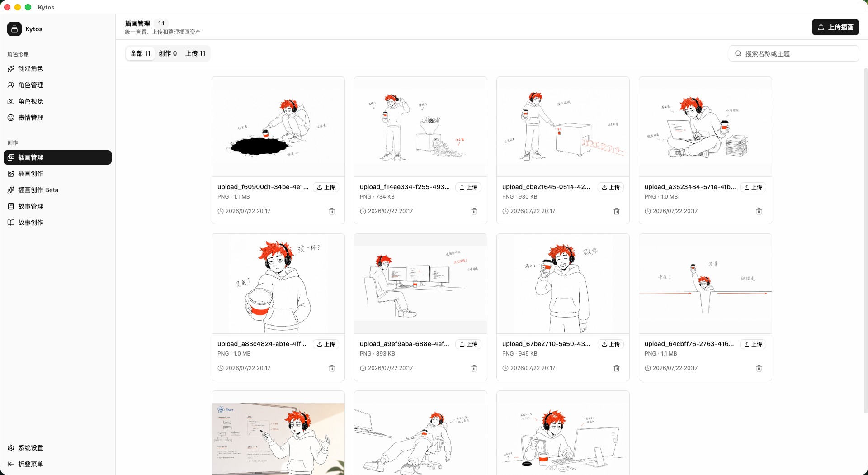Click file name upload_a3523484-571e-4fb...
This screenshot has width=868, height=475.
[690, 187]
